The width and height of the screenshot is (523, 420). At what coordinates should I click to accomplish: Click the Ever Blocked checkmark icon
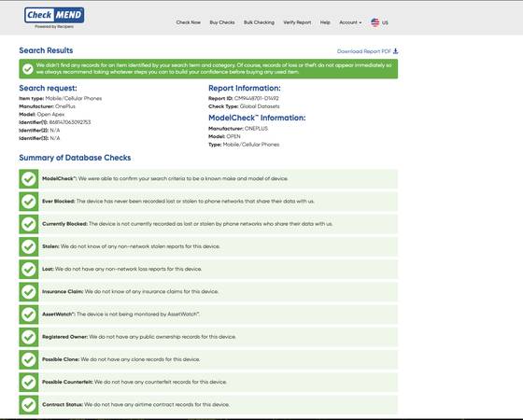(29, 202)
